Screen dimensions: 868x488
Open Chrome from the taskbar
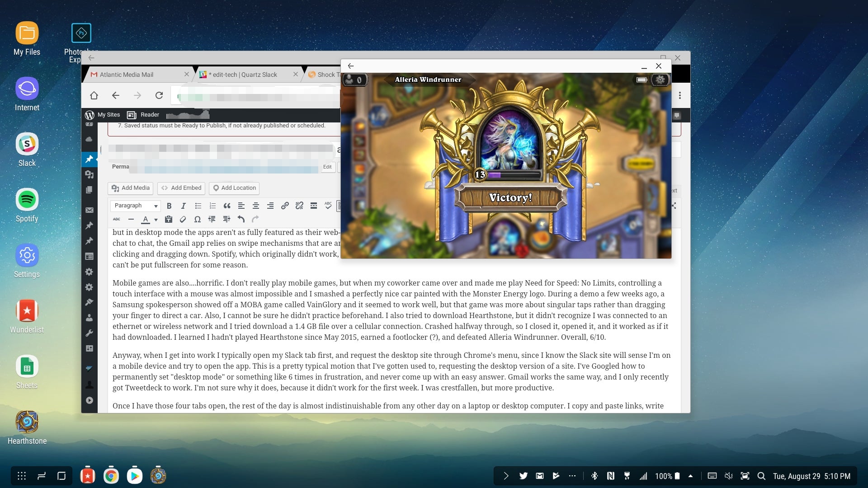click(x=111, y=476)
